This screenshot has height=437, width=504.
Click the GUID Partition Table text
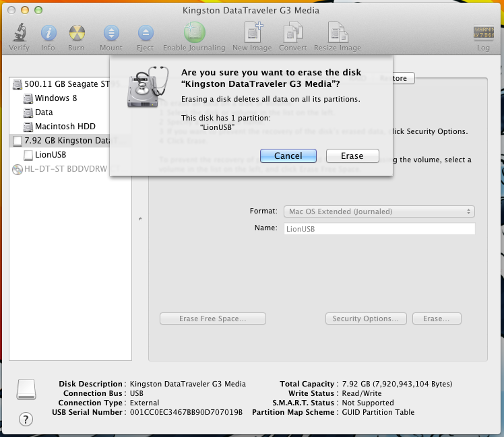[378, 412]
